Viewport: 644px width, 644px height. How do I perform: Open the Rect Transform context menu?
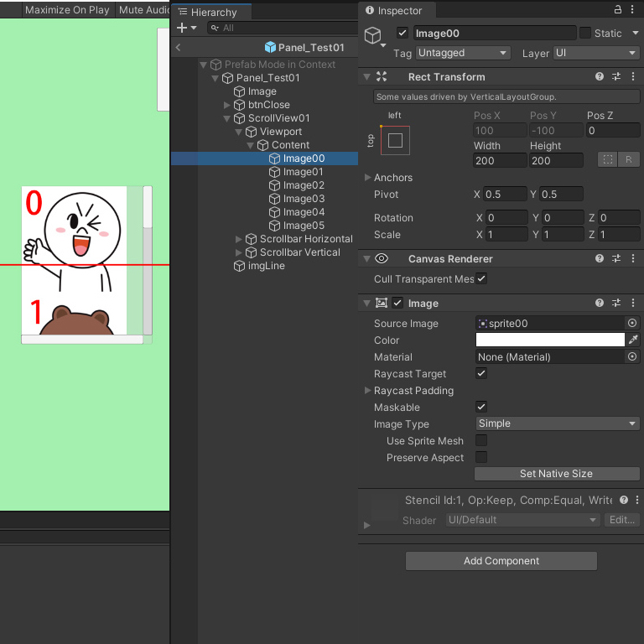click(633, 76)
